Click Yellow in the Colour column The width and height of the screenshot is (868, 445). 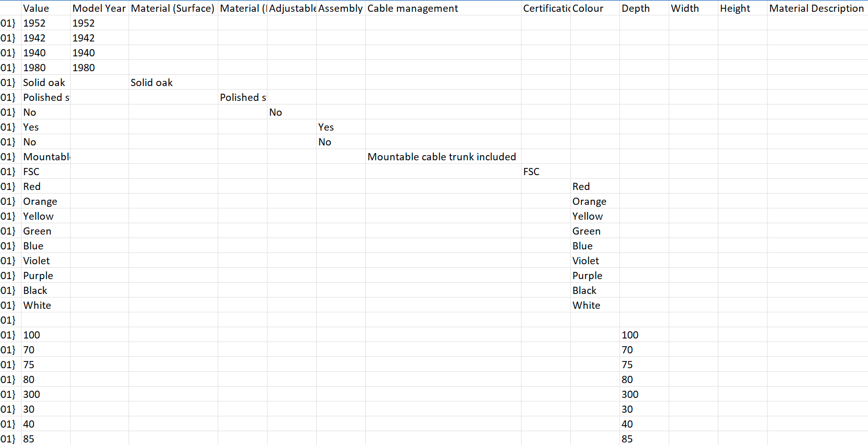tap(595, 216)
